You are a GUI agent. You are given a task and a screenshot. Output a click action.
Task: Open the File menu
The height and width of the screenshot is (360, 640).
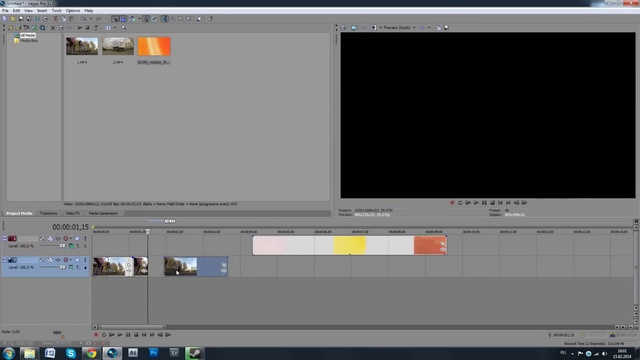(5, 11)
